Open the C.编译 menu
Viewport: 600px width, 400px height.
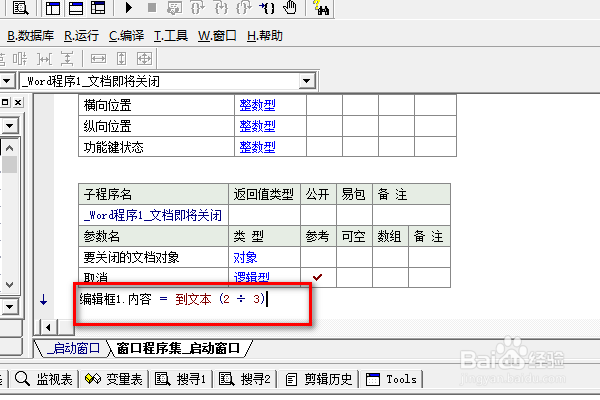[126, 36]
